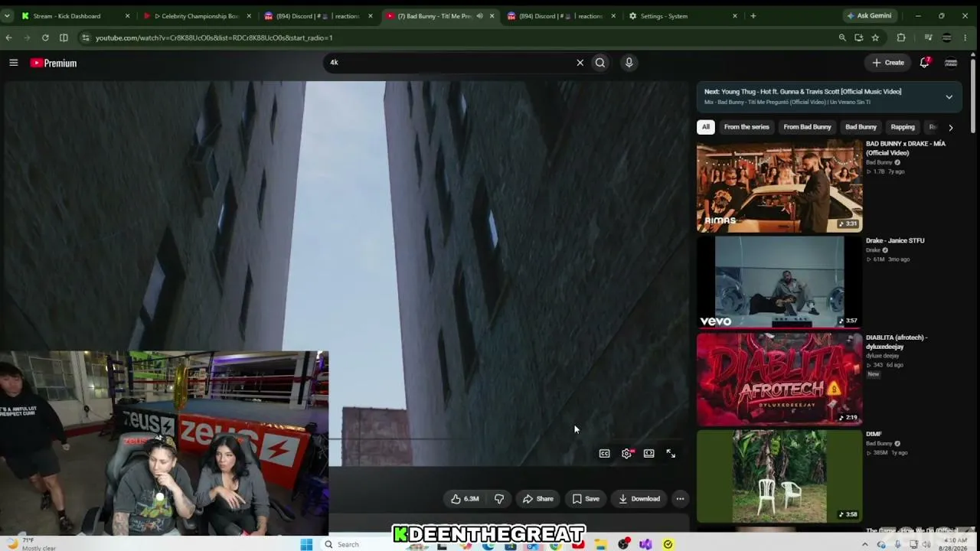Open the Drake - Janice STFU title link
The height and width of the screenshot is (551, 980).
[x=895, y=240]
